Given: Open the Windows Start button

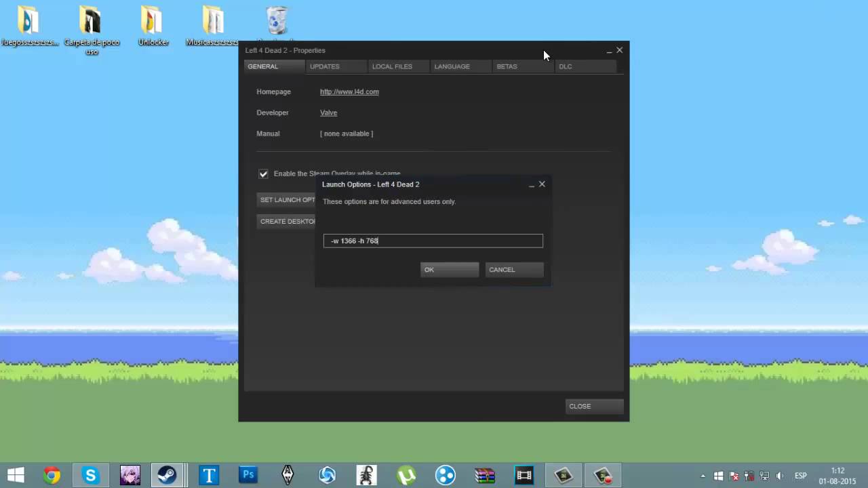Looking at the screenshot, I should click(x=16, y=475).
